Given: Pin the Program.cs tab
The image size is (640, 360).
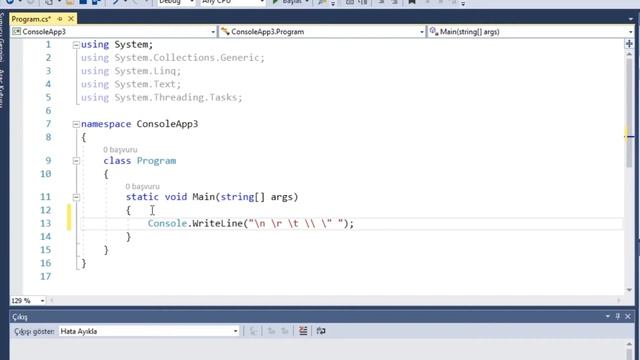Looking at the screenshot, I should tap(60, 19).
